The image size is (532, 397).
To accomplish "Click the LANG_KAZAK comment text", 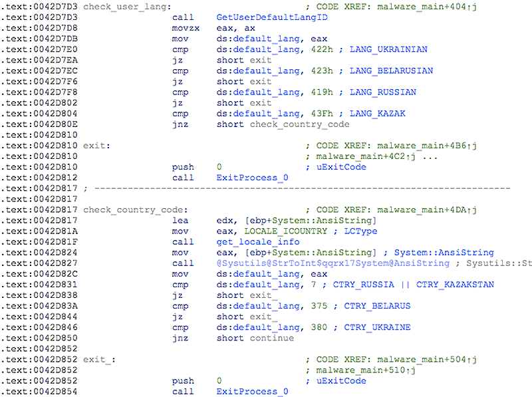I will pyautogui.click(x=377, y=114).
